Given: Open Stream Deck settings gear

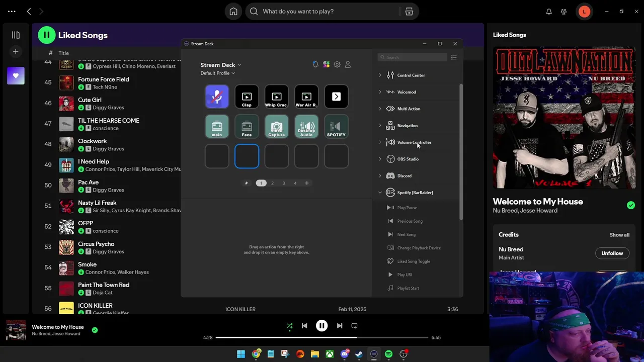Looking at the screenshot, I should coord(337,64).
